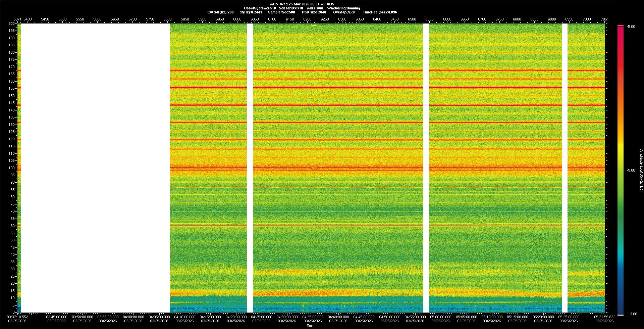Click the PSD size:2048 header text

[314, 12]
